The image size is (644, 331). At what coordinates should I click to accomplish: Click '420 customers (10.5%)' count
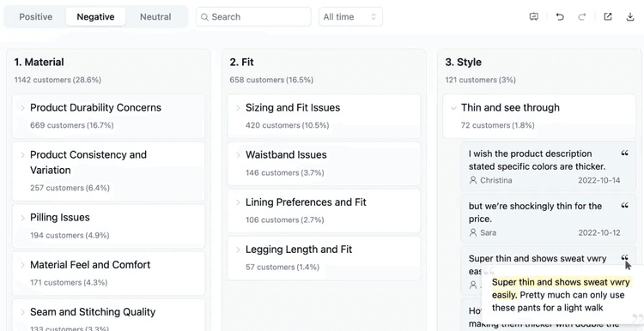tap(287, 125)
